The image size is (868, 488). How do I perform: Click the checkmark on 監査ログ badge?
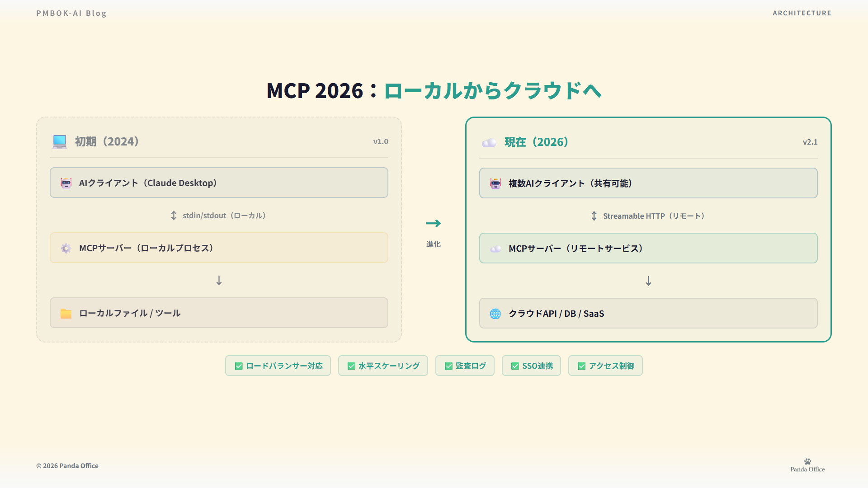click(x=448, y=366)
